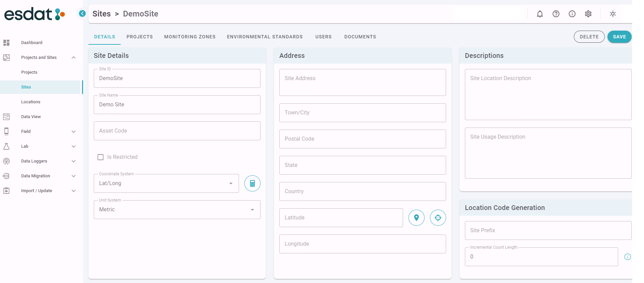Image resolution: width=644 pixels, height=283 pixels.
Task: Click the Import / Update clipboard icon
Action: (x=6, y=191)
